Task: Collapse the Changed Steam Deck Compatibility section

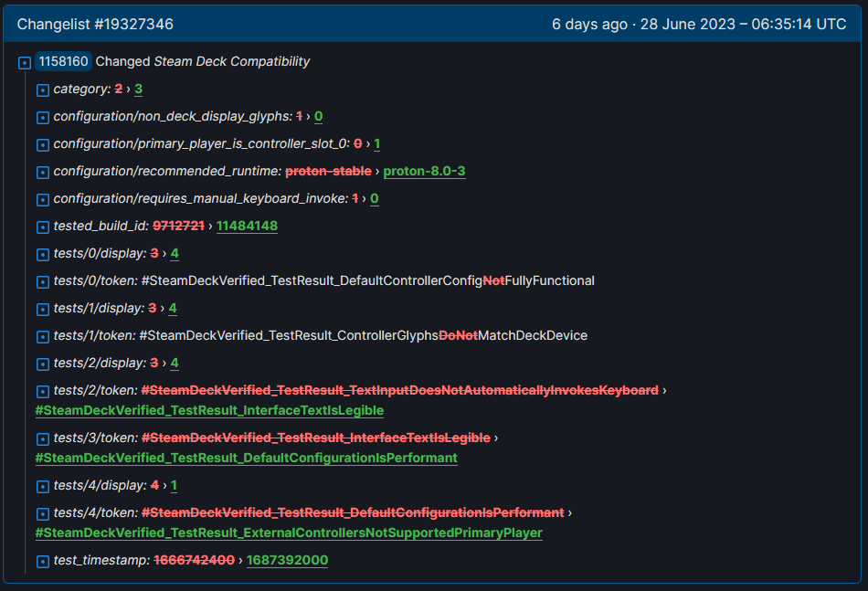Action: click(25, 62)
